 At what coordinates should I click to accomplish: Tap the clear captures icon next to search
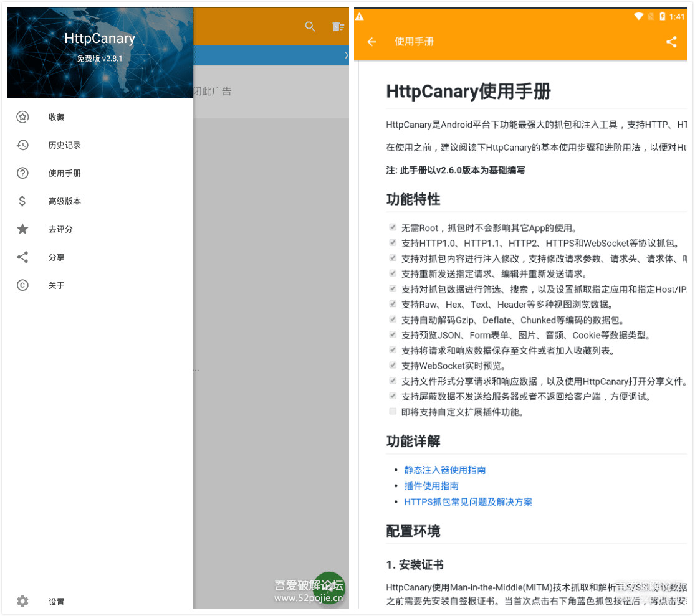[338, 27]
